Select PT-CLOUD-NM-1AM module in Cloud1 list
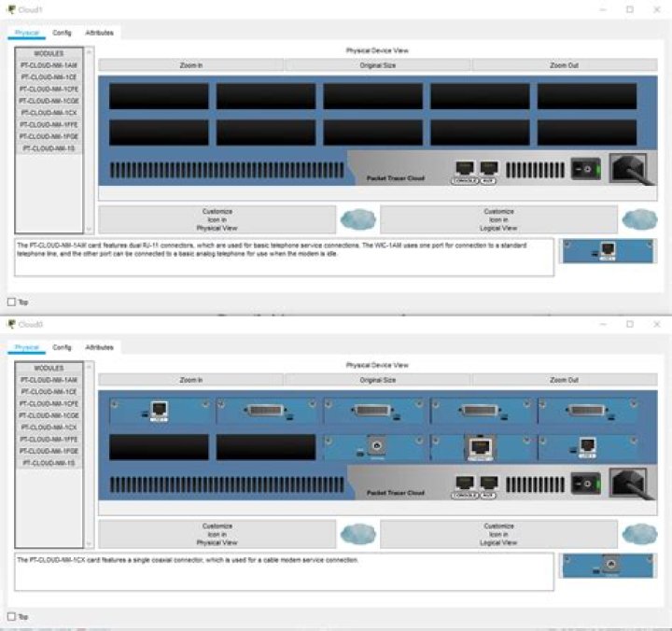This screenshot has width=672, height=631. pyautogui.click(x=49, y=65)
